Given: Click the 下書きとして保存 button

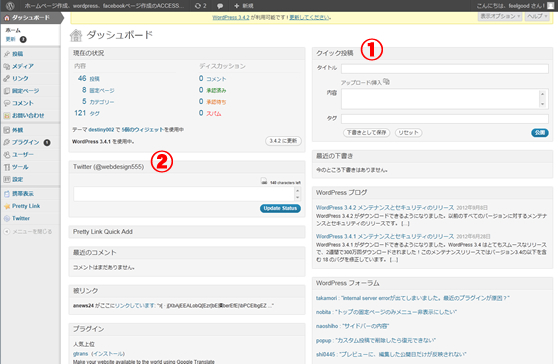Looking at the screenshot, I should 367,133.
